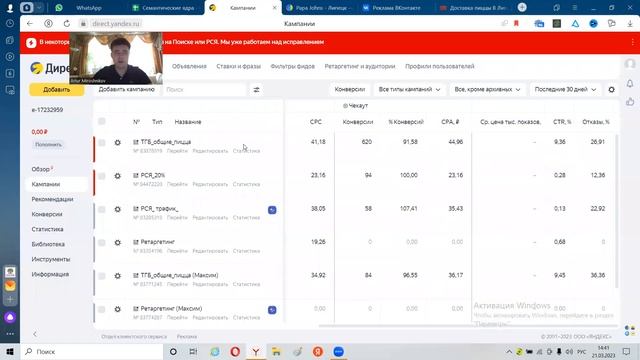The width and height of the screenshot is (640, 360).
Task: Open Инструменты in left menu
Action: [x=51, y=259]
